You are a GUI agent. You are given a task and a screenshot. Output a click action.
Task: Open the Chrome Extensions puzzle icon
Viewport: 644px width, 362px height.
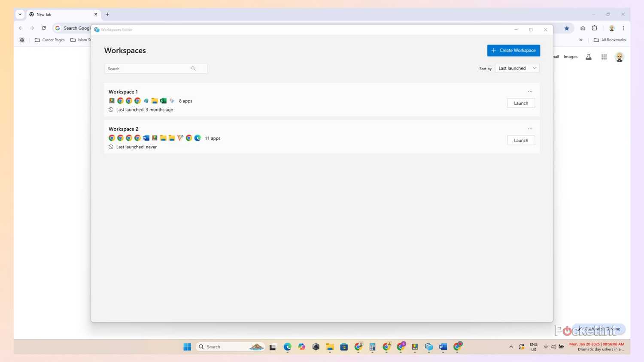(x=595, y=28)
